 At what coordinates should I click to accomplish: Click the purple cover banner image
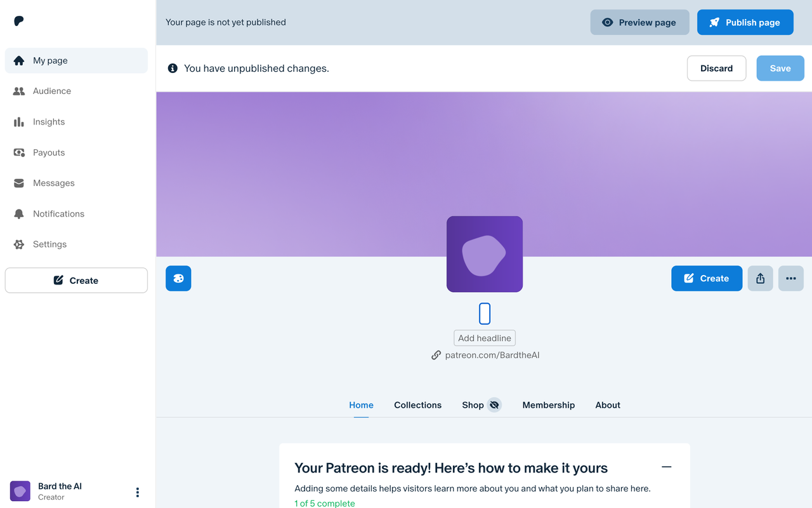(484, 174)
